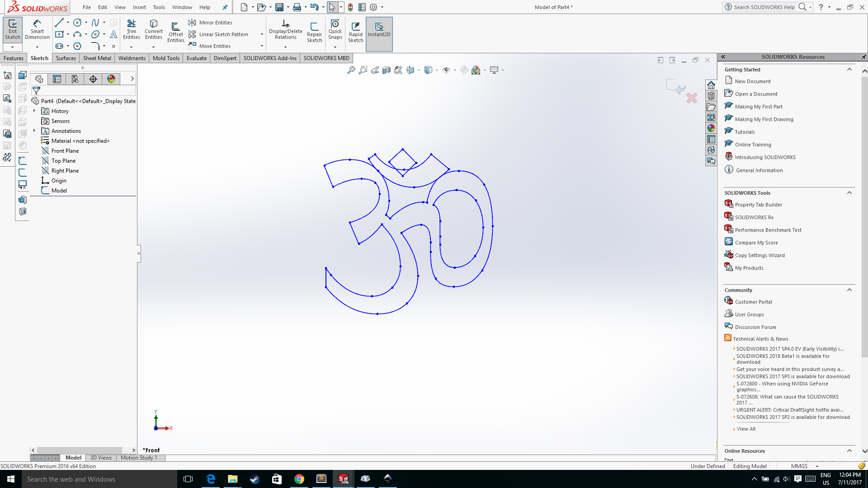Open Quick Snaps tool
The width and height of the screenshot is (868, 488).
(335, 30)
